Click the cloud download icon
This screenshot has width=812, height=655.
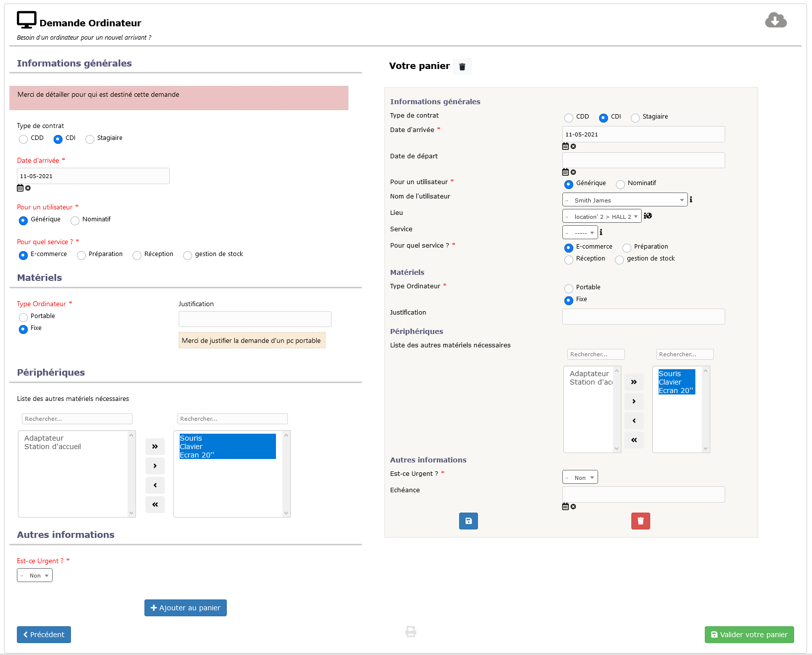click(776, 20)
